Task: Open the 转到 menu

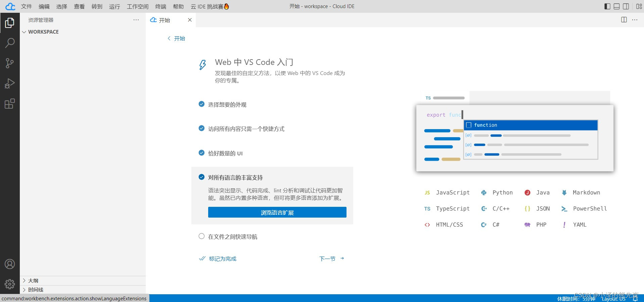Action: point(97,6)
